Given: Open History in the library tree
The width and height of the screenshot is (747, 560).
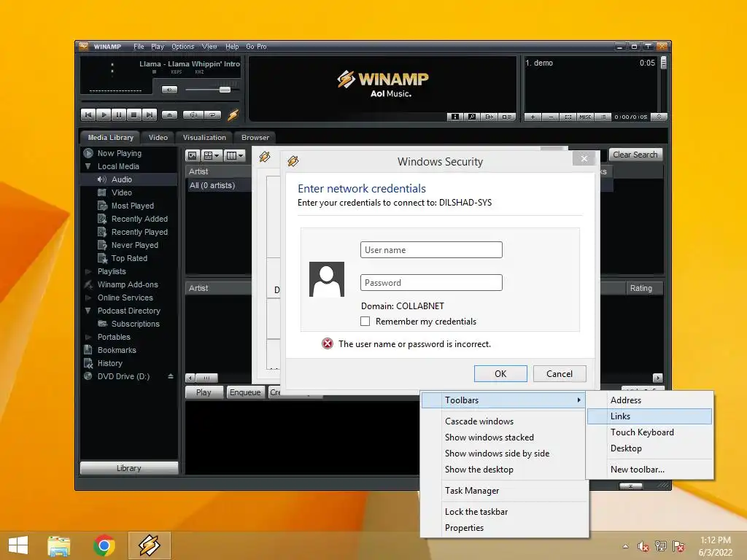Looking at the screenshot, I should pyautogui.click(x=110, y=363).
